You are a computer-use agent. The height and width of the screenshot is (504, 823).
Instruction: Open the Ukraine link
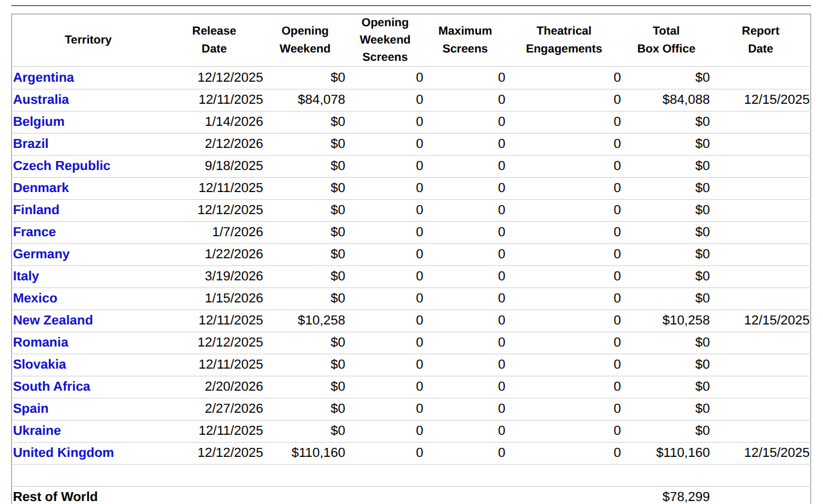37,431
